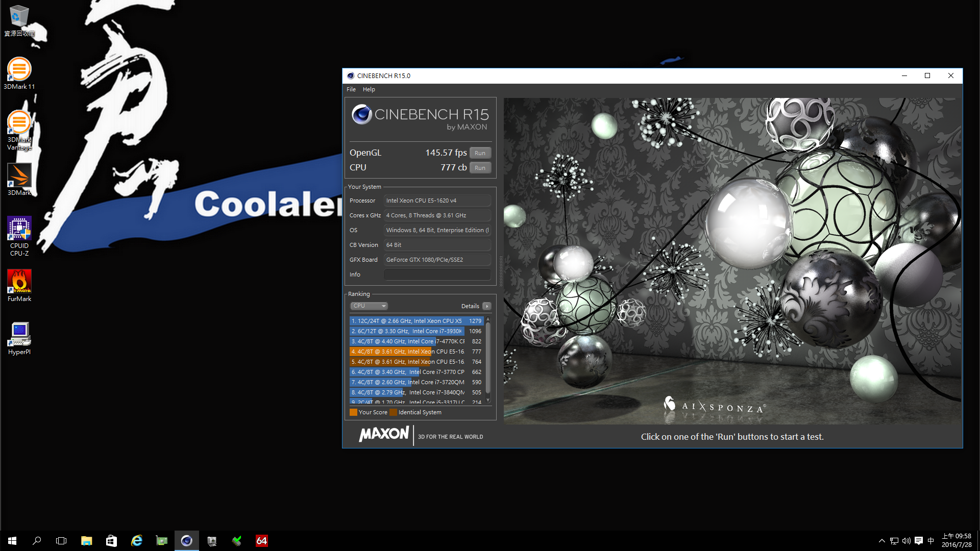Click the rendered scene preview image
The height and width of the screenshot is (551, 980).
click(x=732, y=261)
